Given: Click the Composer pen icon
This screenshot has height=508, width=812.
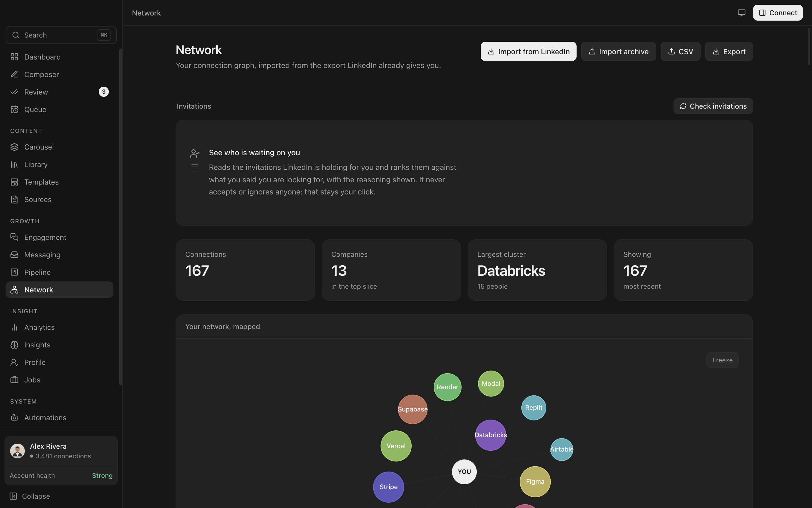Looking at the screenshot, I should pyautogui.click(x=14, y=74).
